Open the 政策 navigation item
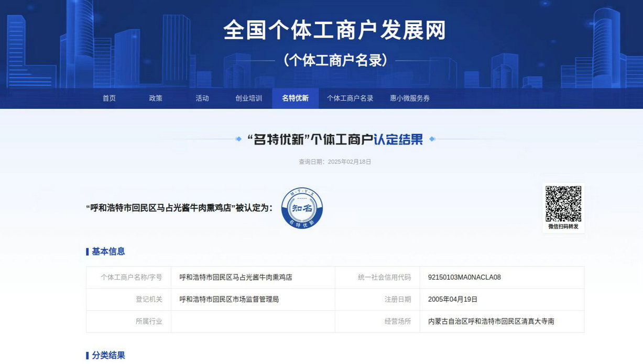Screen dimensions: 643x364 pos(156,98)
